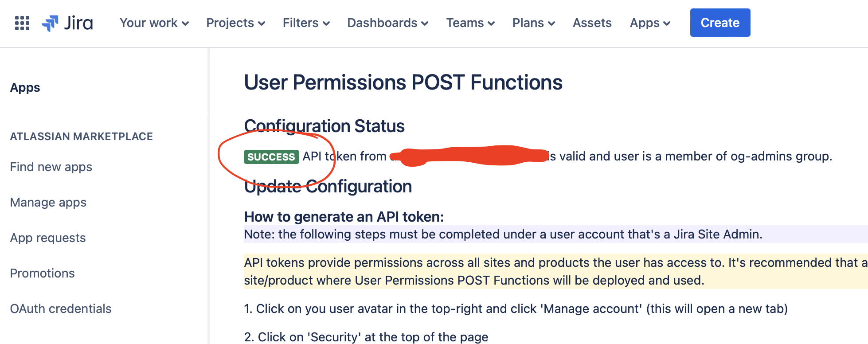This screenshot has height=344, width=868.
Task: Click the User Permissions POST Functions title
Action: pos(403,82)
